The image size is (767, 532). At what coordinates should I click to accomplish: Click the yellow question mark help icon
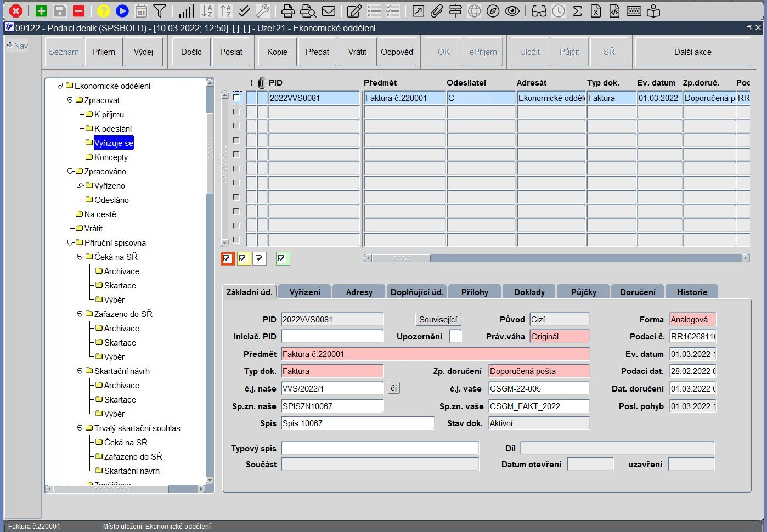point(103,10)
